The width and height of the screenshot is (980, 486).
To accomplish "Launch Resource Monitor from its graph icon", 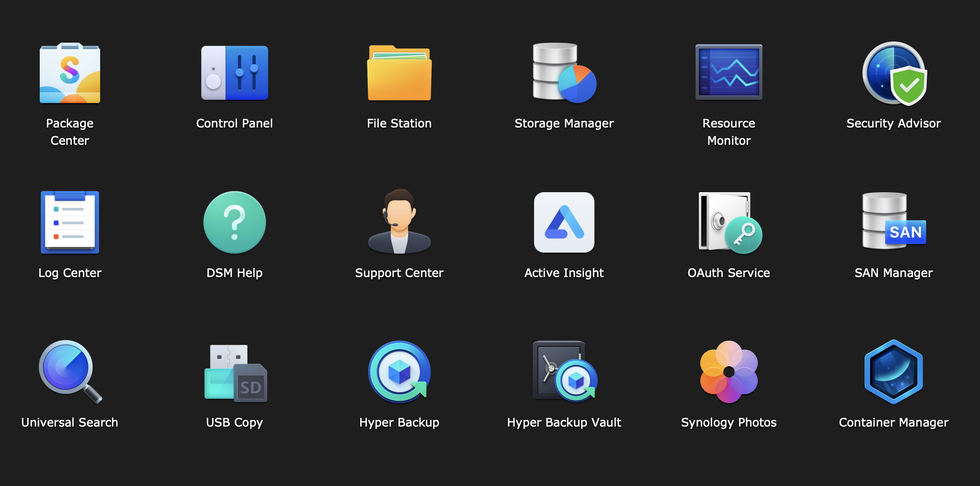I will coord(729,72).
